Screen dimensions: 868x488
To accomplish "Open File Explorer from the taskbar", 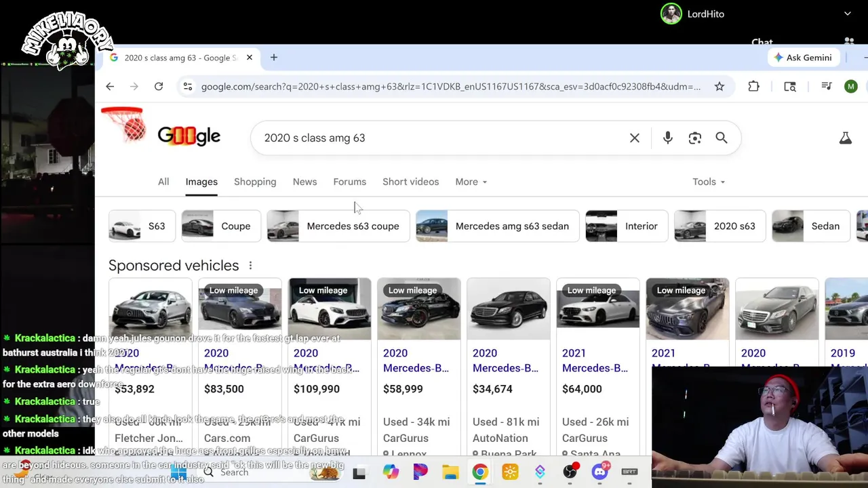I will [450, 472].
